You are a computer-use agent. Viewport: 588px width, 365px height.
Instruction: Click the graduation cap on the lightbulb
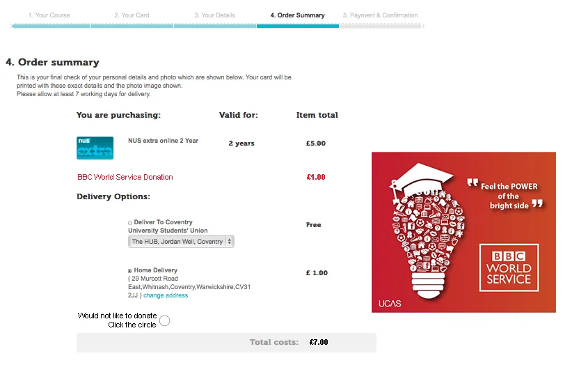point(422,179)
